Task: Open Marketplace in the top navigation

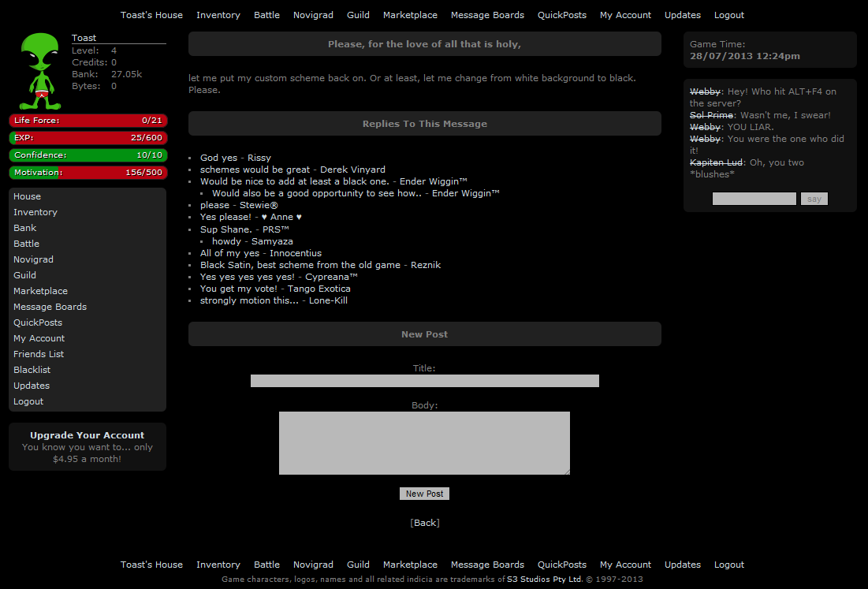Action: pyautogui.click(x=410, y=15)
